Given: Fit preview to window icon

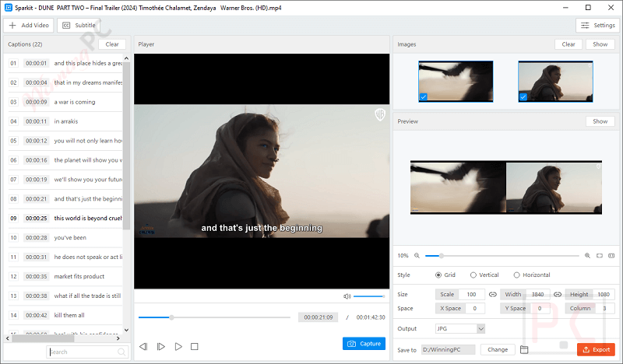Looking at the screenshot, I should (x=600, y=256).
